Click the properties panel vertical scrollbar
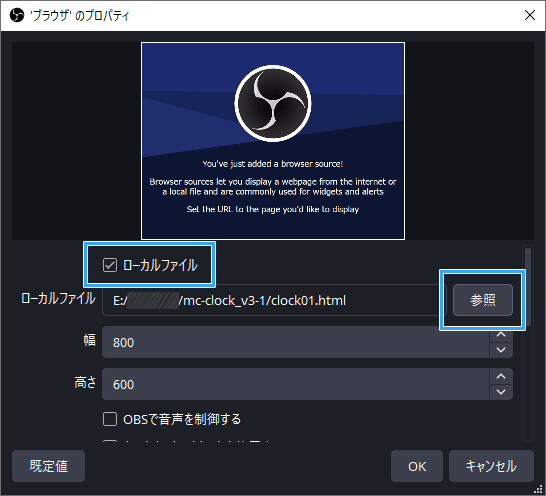This screenshot has height=496, width=546. click(x=528, y=287)
